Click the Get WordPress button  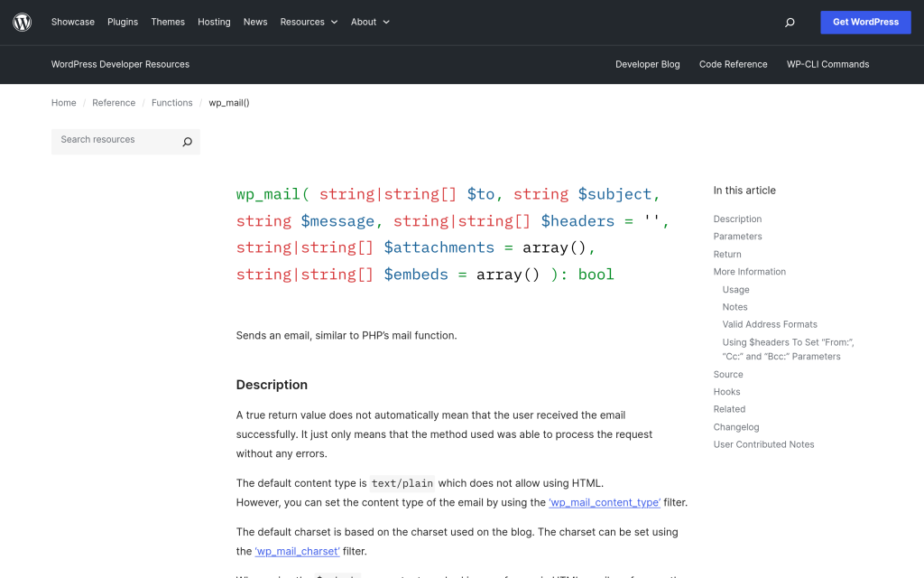(x=865, y=22)
